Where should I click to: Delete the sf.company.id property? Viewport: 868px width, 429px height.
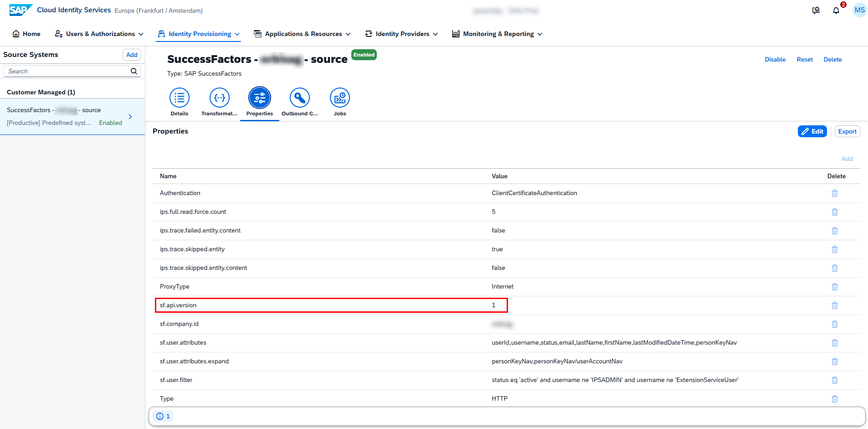pyautogui.click(x=835, y=324)
